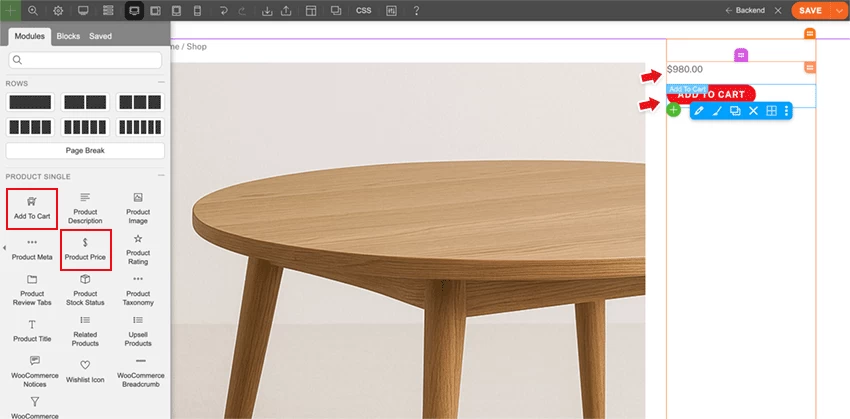Click the Page Break button
This screenshot has height=419, width=850.
85,151
